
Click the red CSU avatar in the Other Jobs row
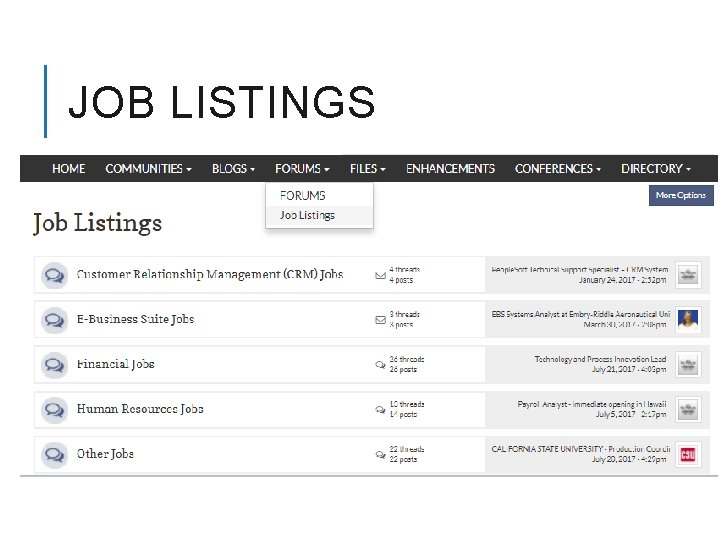pos(687,454)
